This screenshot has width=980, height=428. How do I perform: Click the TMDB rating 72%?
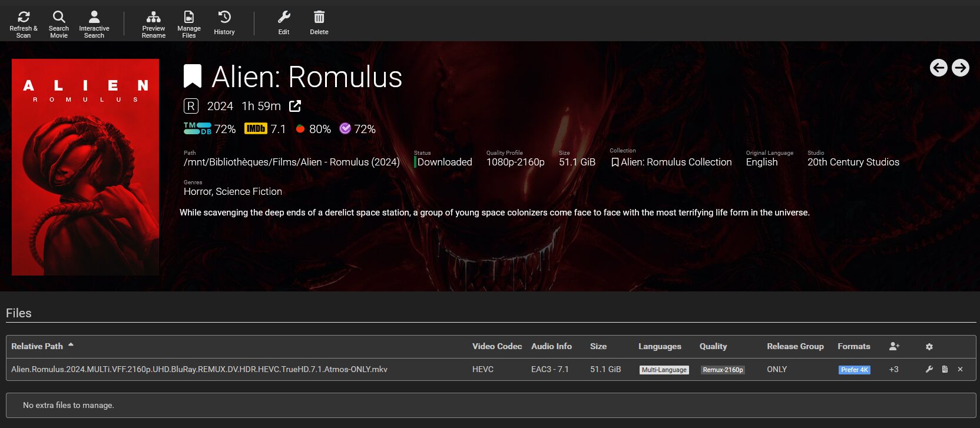tap(210, 129)
